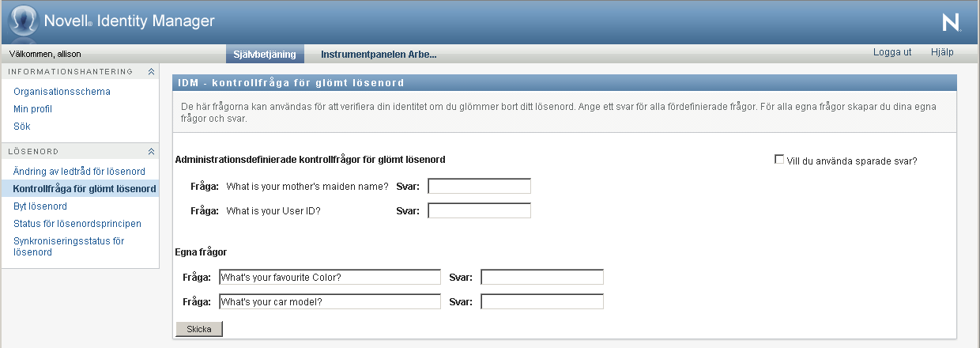This screenshot has height=348, width=980.
Task: Go to Min profil
Action: (x=32, y=109)
